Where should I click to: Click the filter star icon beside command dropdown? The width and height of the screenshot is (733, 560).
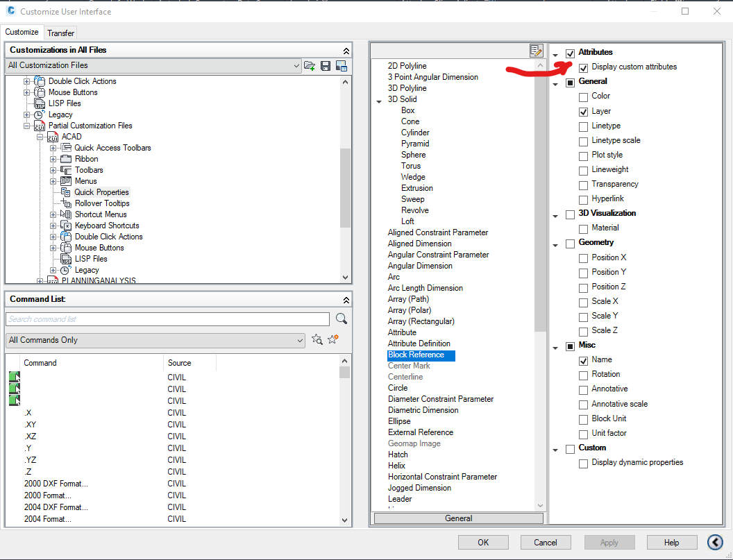(x=317, y=339)
